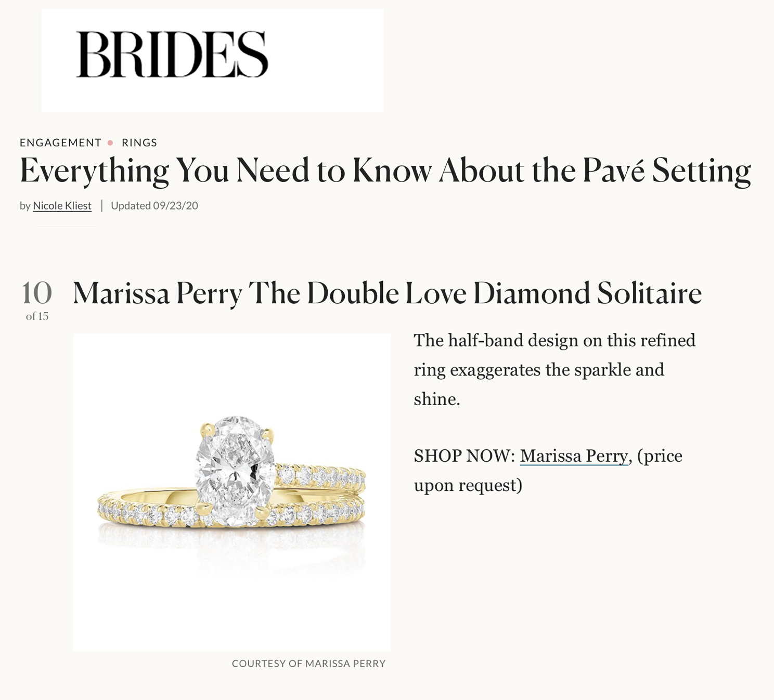This screenshot has width=774, height=700.
Task: Click the white banner beside BRIDES logo
Action: [x=326, y=60]
